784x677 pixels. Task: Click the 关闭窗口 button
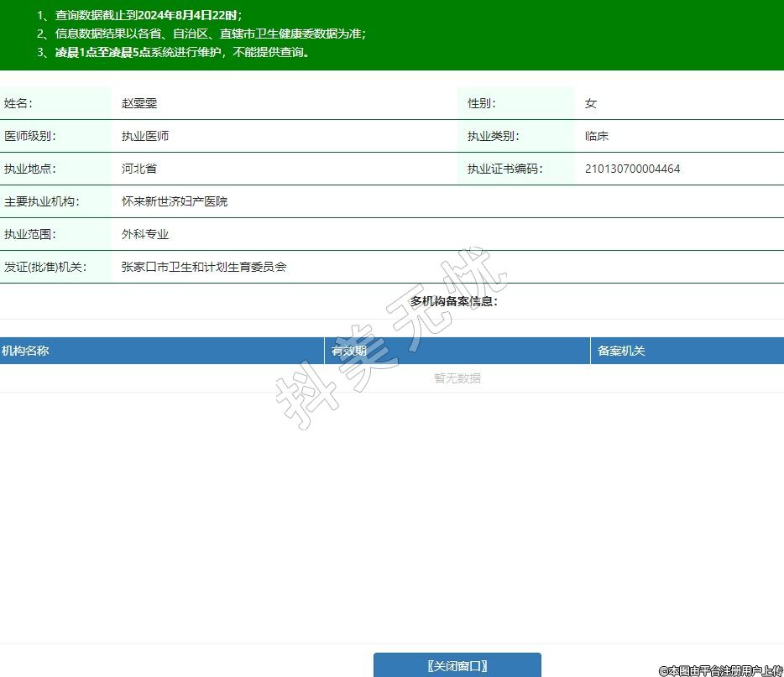point(457,666)
